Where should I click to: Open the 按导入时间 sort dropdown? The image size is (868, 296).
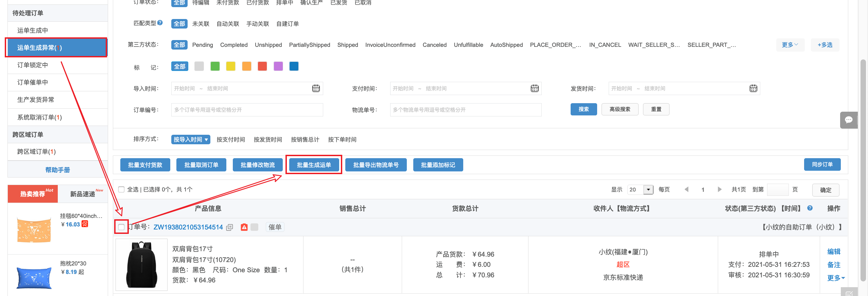(190, 140)
